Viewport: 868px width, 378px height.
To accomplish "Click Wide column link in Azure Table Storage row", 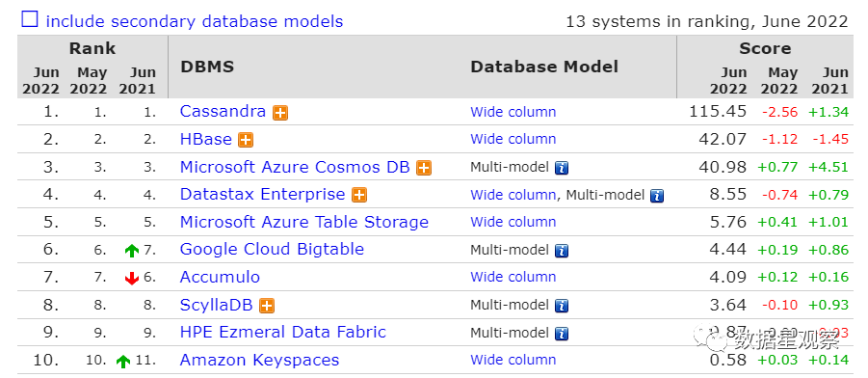I will pos(513,222).
